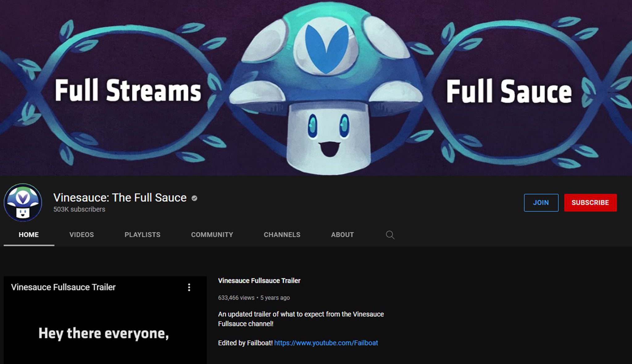Click the Join membership button

pyautogui.click(x=541, y=203)
